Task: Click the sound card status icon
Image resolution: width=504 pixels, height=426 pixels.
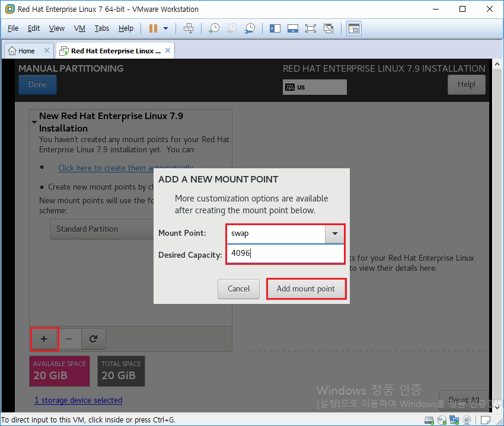Action: (x=467, y=420)
